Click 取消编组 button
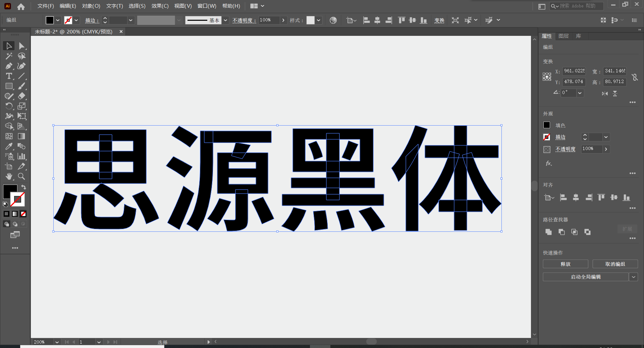Viewport: 644px width, 348px height. pos(615,264)
